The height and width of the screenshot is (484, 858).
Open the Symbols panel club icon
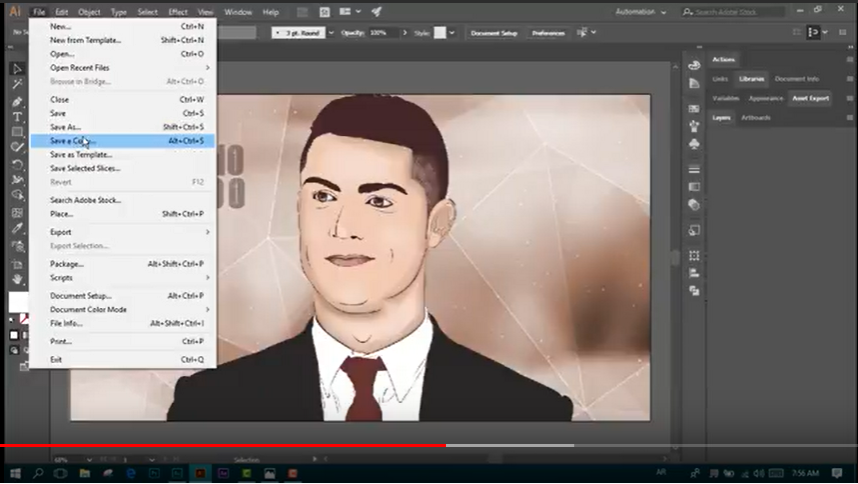(694, 143)
